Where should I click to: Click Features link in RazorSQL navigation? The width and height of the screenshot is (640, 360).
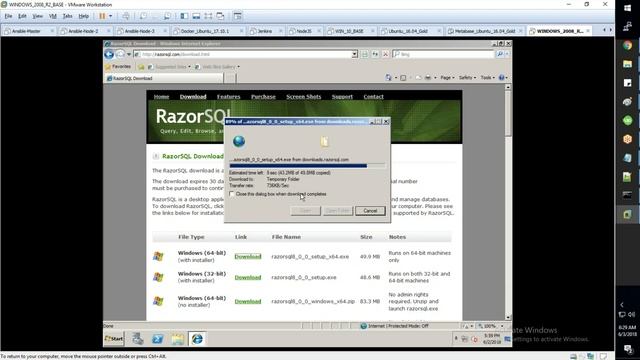[229, 97]
